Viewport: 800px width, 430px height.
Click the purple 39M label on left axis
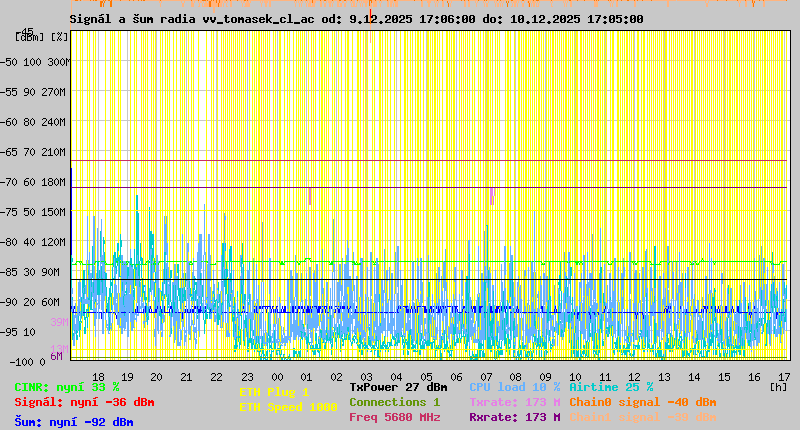pyautogui.click(x=58, y=322)
